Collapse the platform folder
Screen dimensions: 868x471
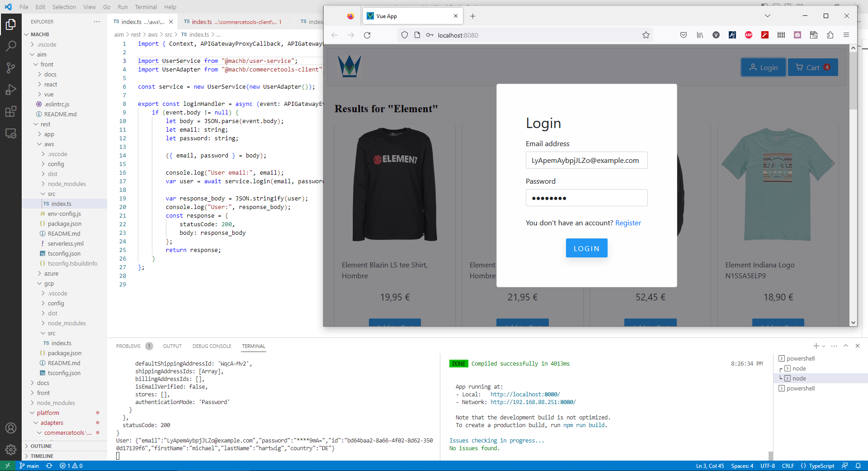click(x=65, y=413)
